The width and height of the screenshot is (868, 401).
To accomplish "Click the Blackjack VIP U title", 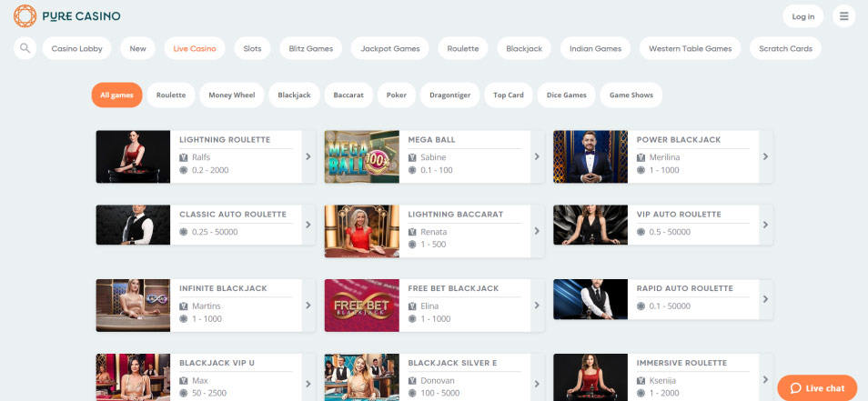I will pyautogui.click(x=217, y=363).
